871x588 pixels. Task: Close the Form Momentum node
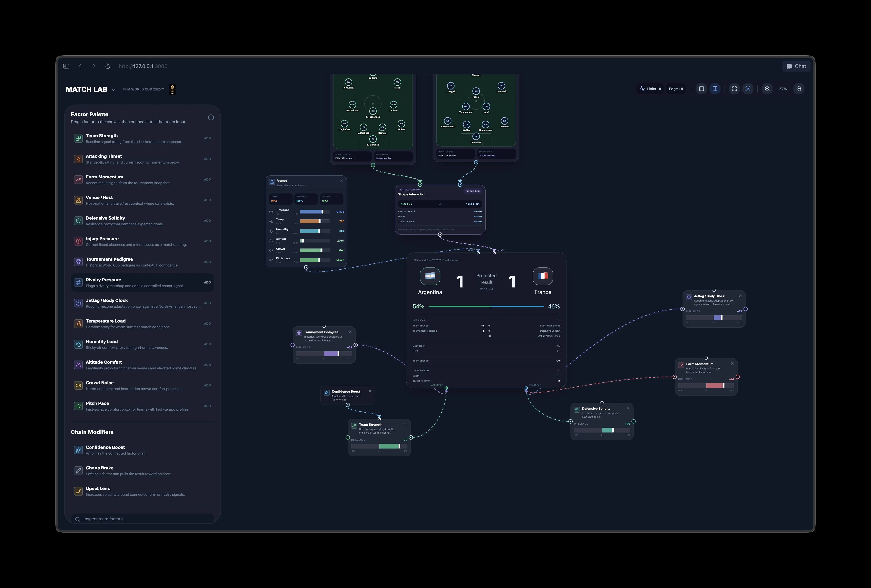click(x=732, y=363)
